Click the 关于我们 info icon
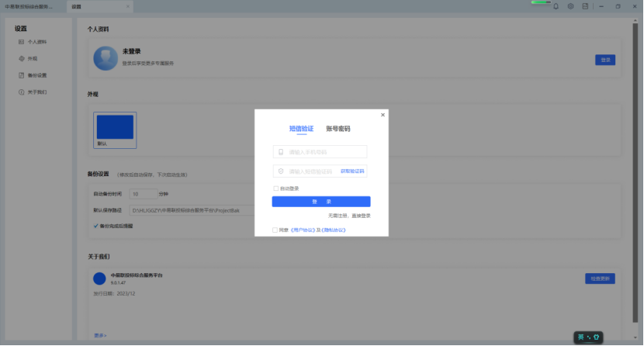 point(22,92)
